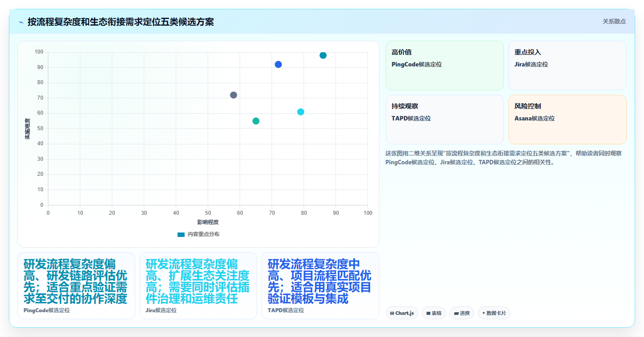Click the 内容重点分布 legend label
This screenshot has width=644, height=337.
(203, 234)
